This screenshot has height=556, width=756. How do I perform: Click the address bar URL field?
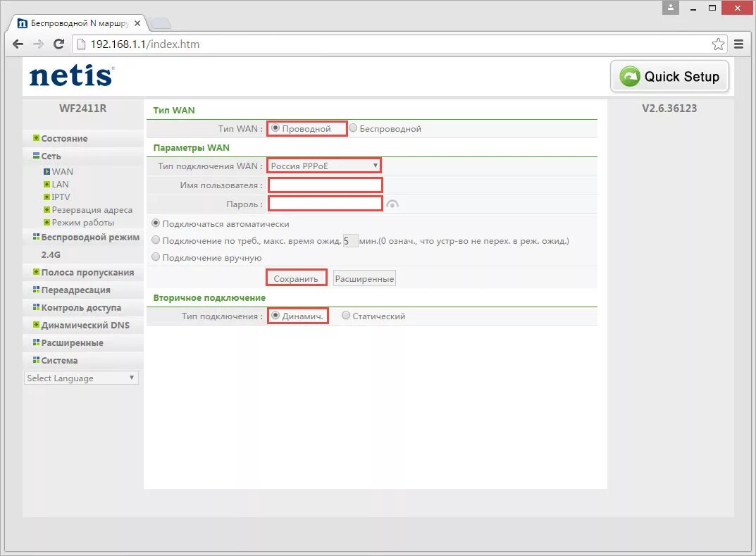(x=400, y=44)
